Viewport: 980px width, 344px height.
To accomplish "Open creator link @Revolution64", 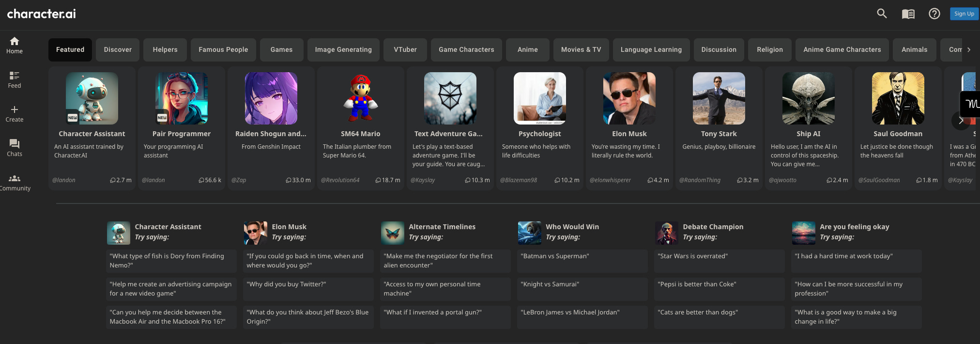I will click(340, 180).
